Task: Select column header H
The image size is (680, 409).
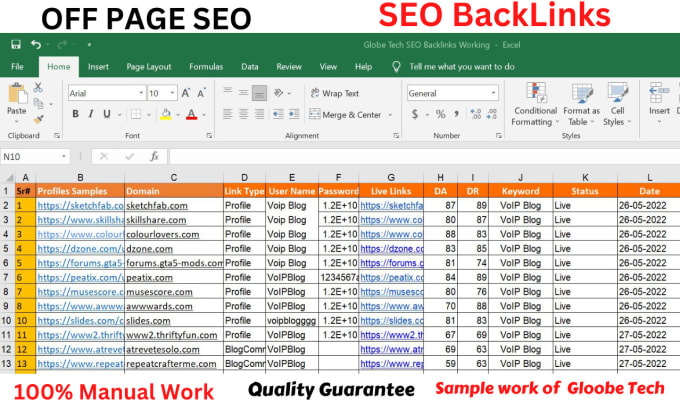Action: [440, 177]
